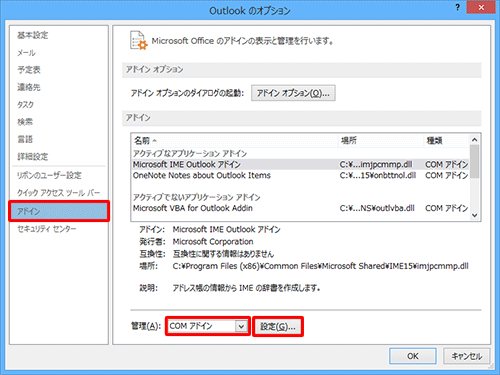Select メール in the sidebar

click(26, 53)
